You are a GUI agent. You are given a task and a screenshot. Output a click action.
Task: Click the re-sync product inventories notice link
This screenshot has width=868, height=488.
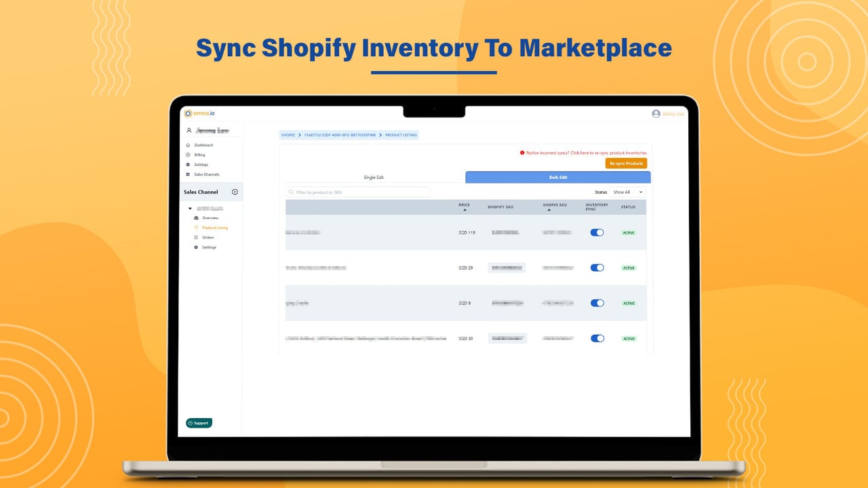[x=586, y=153]
